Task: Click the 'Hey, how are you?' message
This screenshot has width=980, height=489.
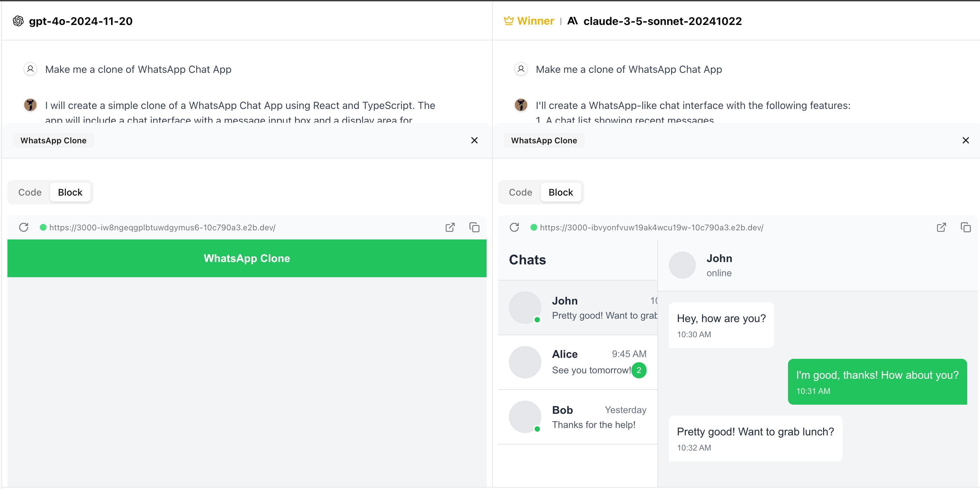Action: (x=721, y=325)
